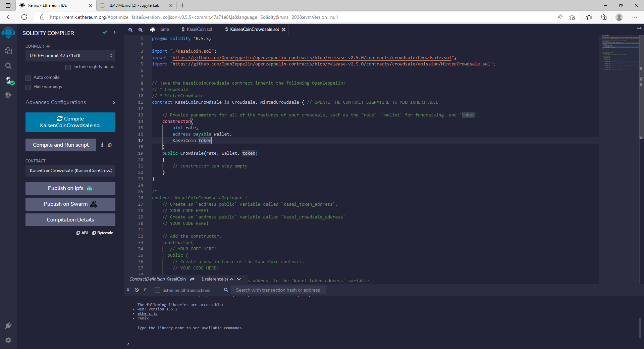Go to previous reference chevron
The height and width of the screenshot is (349, 644).
coord(231,279)
